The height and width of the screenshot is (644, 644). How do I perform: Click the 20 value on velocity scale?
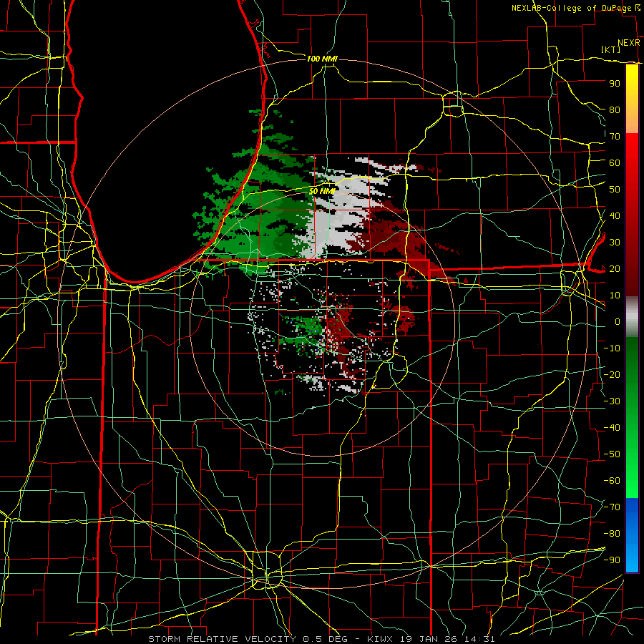point(615,268)
